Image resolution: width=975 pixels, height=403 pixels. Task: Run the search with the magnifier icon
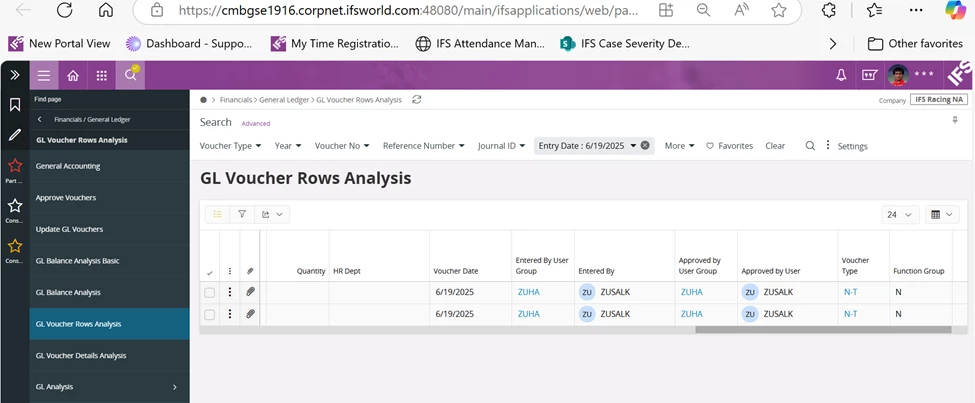(810, 146)
